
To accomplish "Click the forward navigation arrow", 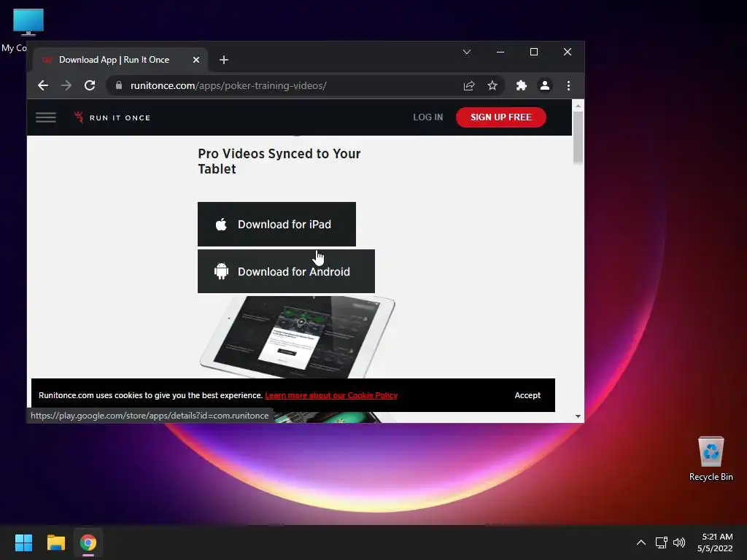I will pyautogui.click(x=66, y=86).
